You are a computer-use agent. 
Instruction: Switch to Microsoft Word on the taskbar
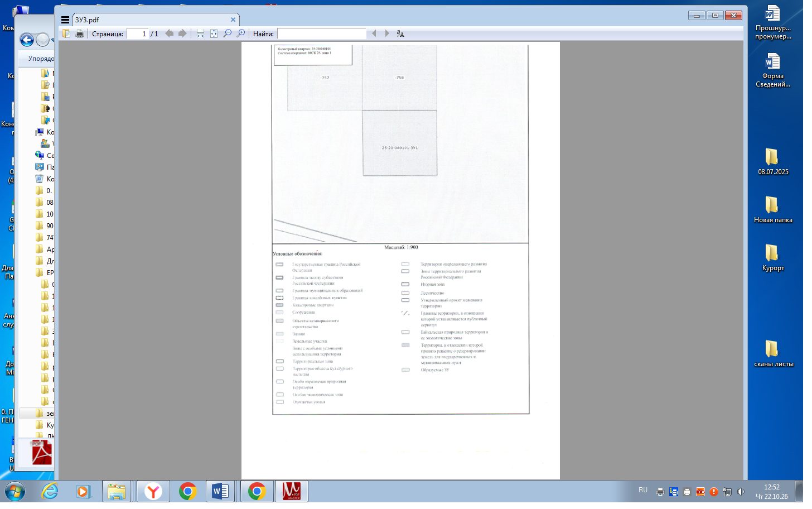[220, 492]
